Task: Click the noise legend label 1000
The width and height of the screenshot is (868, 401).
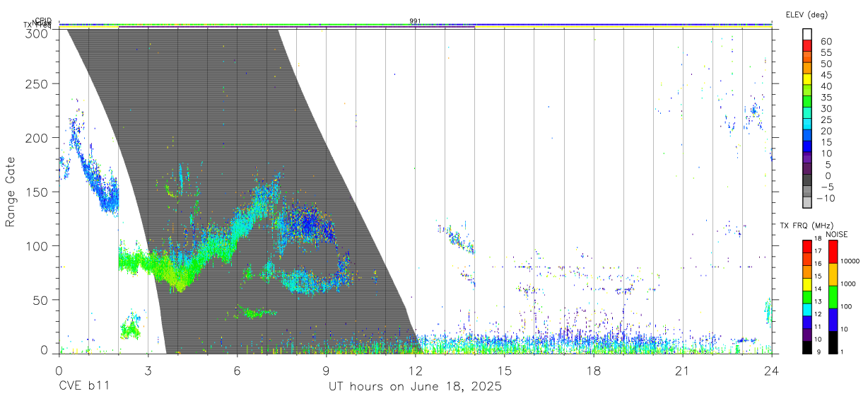Action: point(847,284)
